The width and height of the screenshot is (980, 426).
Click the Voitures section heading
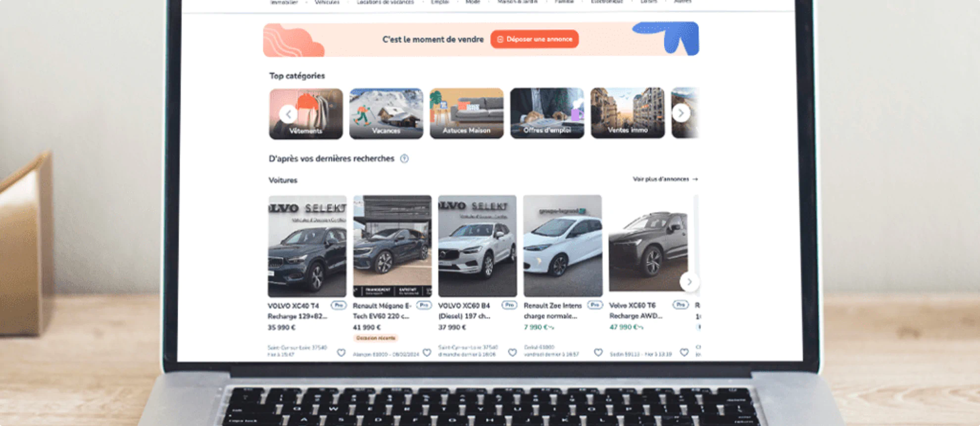(283, 180)
